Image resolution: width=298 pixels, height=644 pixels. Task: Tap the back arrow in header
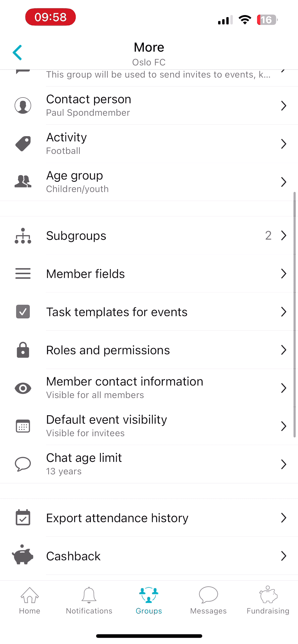click(17, 53)
